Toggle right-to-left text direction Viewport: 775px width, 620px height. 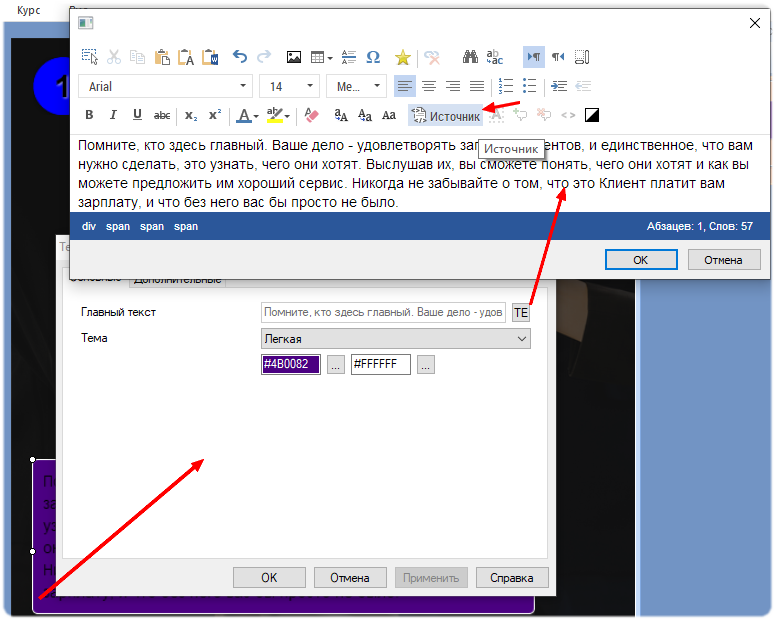click(558, 57)
